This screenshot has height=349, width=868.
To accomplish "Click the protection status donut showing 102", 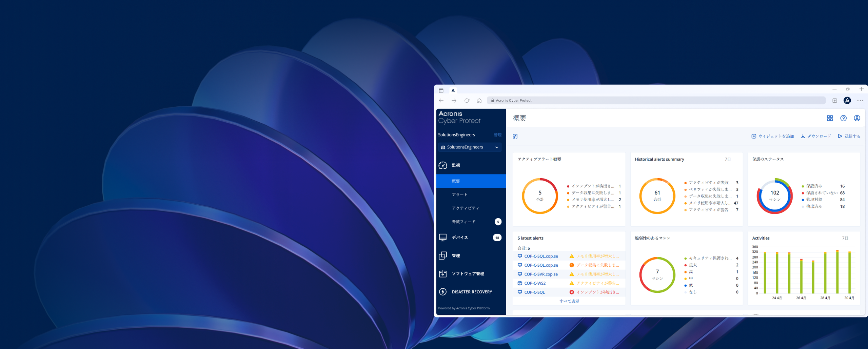I will click(x=774, y=196).
